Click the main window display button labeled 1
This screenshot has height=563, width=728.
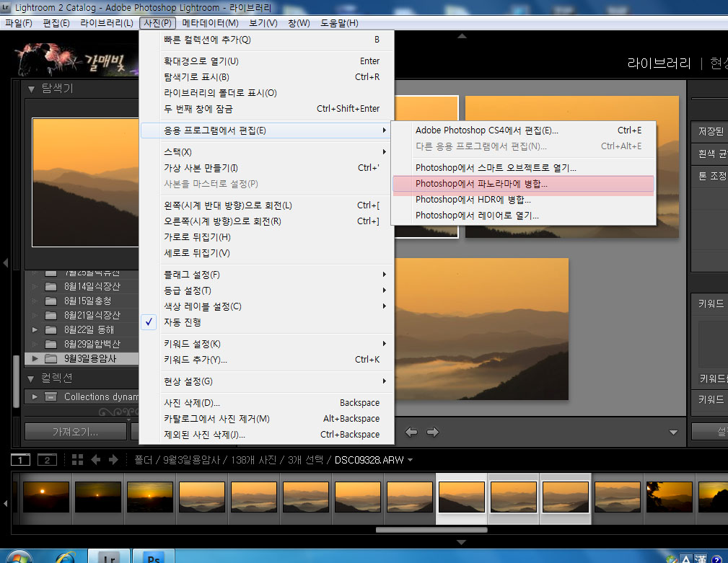pyautogui.click(x=20, y=460)
